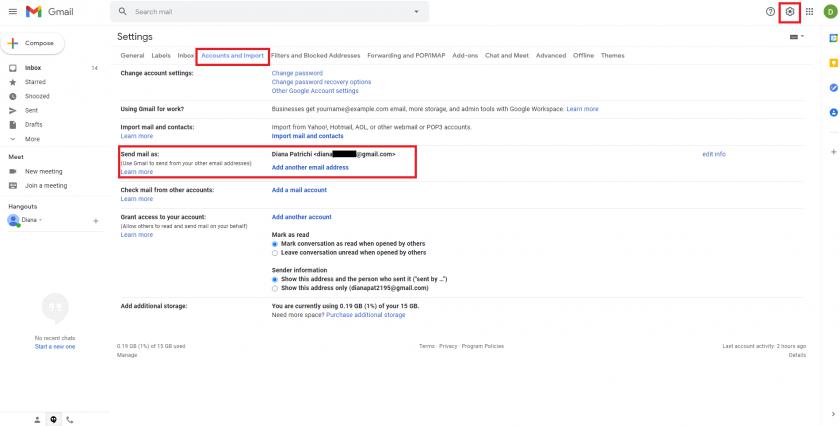The height and width of the screenshot is (426, 840).
Task: Expand More labels in sidebar
Action: coord(32,139)
